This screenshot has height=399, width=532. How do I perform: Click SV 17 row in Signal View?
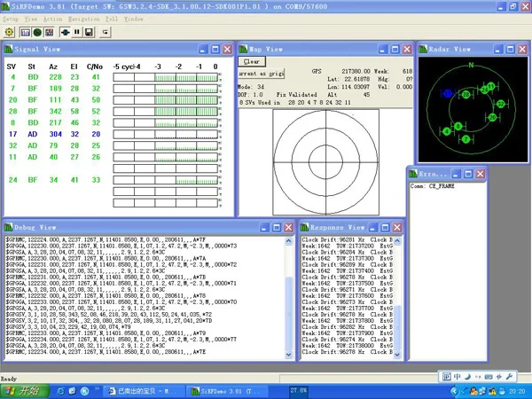point(54,134)
